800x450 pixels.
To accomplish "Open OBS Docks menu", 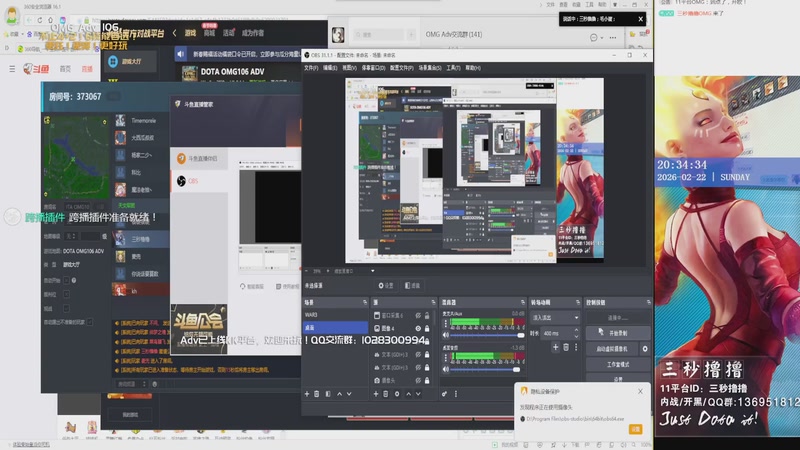I will [373, 68].
